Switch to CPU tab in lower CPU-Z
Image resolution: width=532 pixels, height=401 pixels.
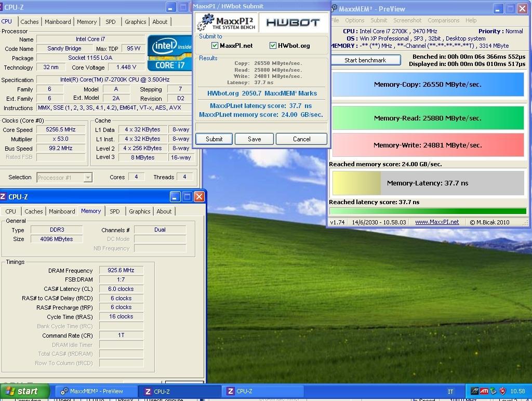pyautogui.click(x=10, y=211)
